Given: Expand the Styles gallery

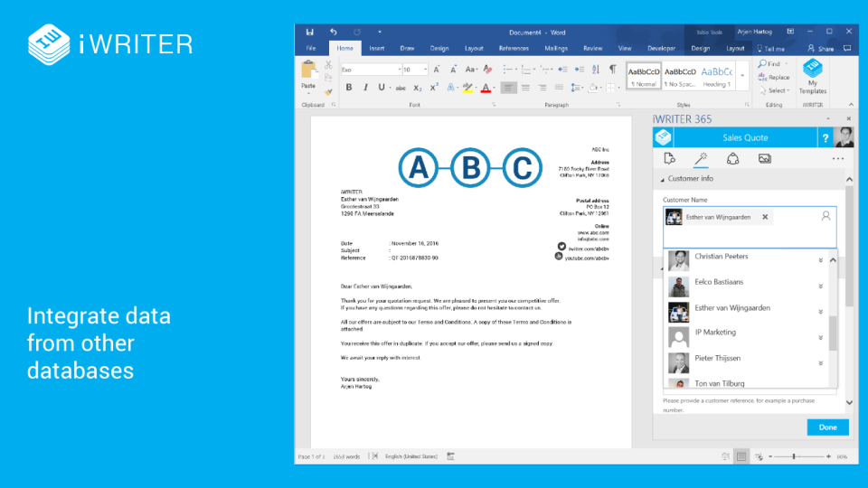Looking at the screenshot, I should click(x=742, y=76).
